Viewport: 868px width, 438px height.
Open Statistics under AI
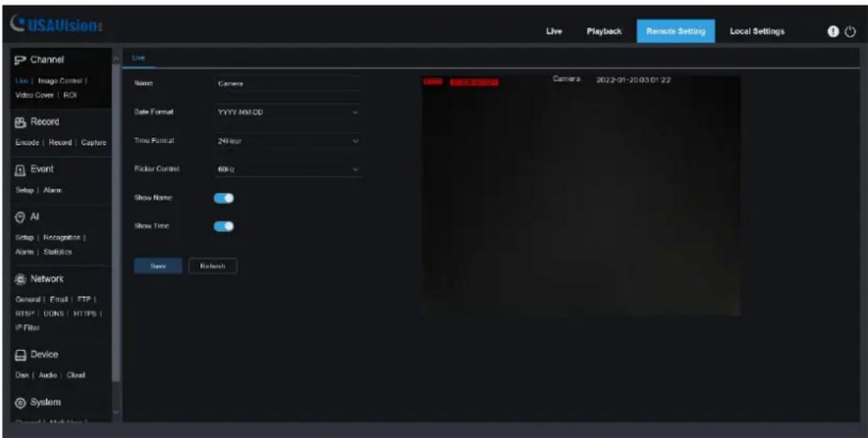tap(58, 252)
